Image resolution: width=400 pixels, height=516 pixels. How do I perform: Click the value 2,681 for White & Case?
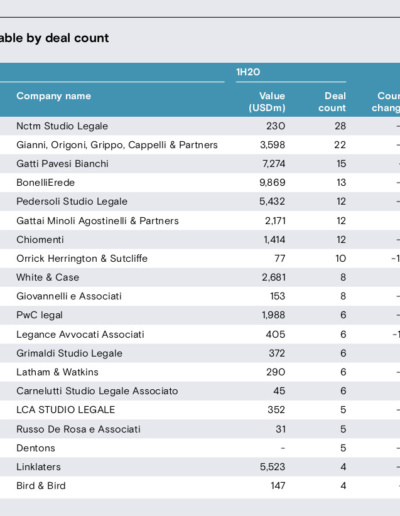[x=274, y=277]
